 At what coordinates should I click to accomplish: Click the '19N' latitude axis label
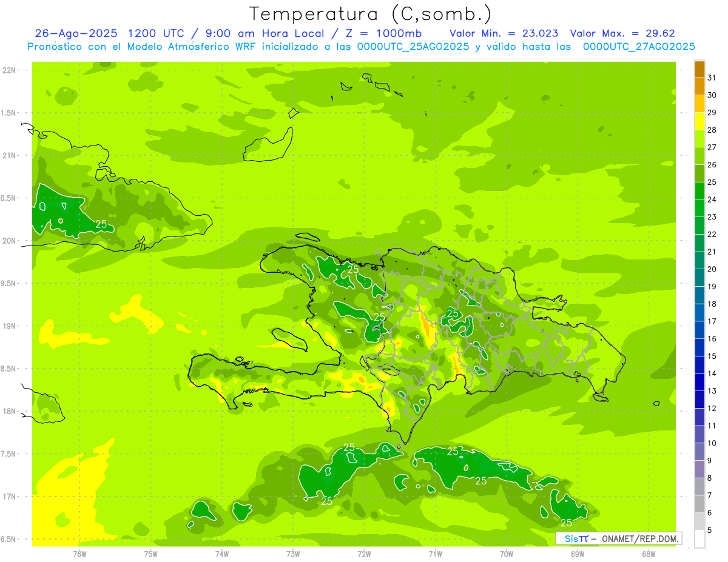point(10,326)
